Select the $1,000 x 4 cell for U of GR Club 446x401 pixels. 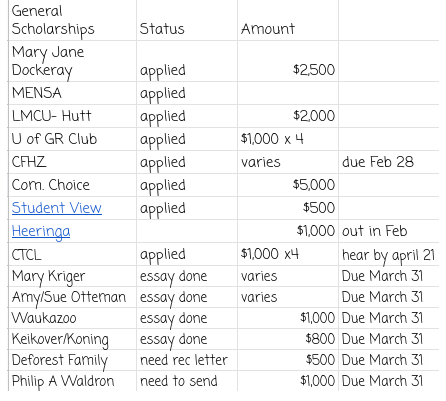(x=288, y=139)
